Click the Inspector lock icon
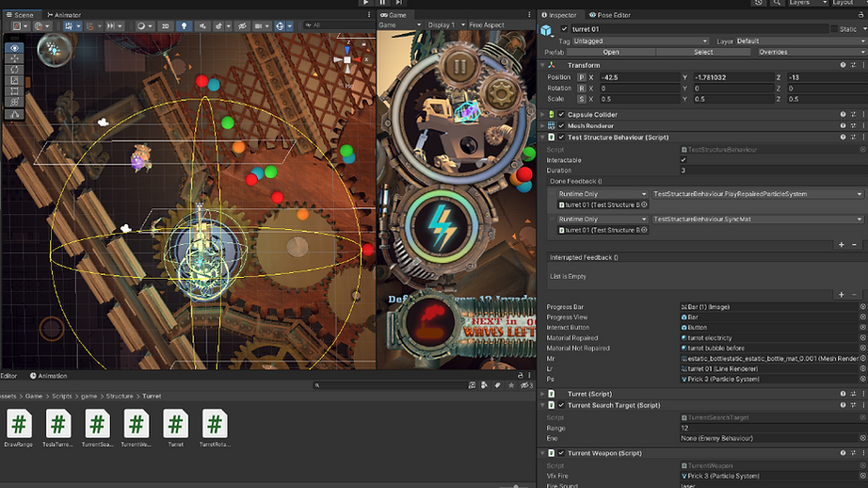The width and height of the screenshot is (868, 488). click(860, 15)
